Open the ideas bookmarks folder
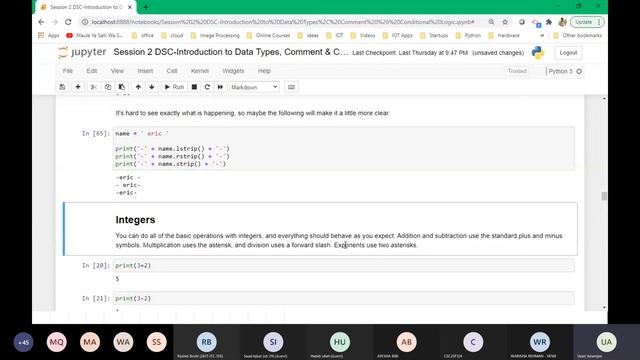 point(308,36)
